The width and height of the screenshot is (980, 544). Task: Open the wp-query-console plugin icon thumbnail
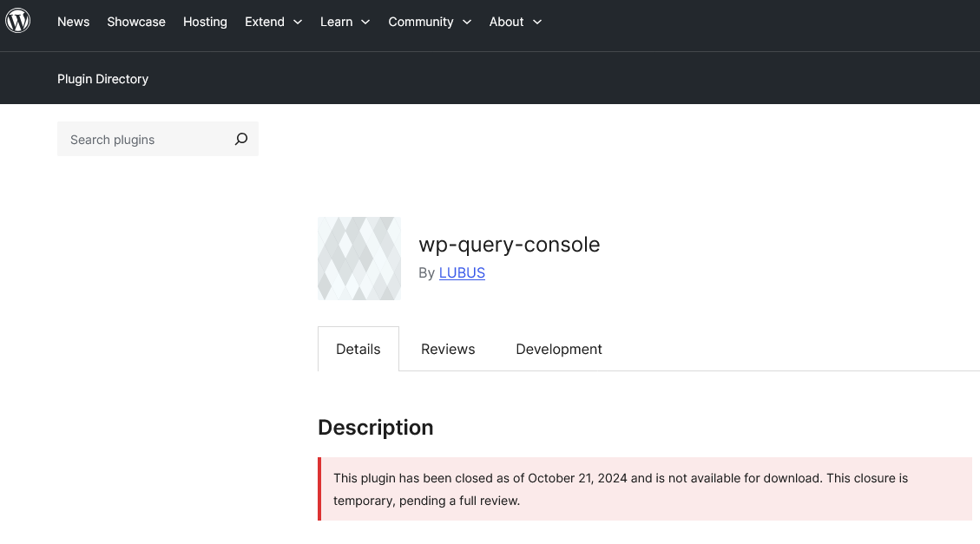tap(359, 259)
